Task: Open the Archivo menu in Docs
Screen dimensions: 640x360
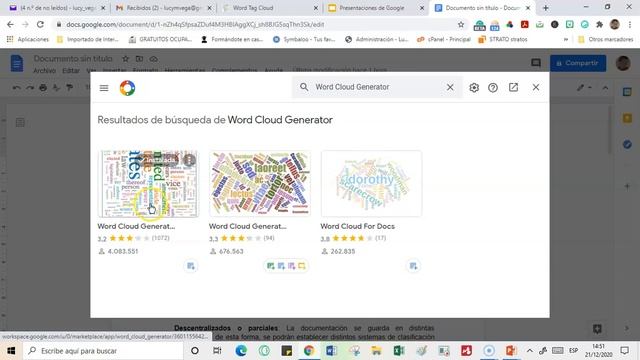Action: click(44, 71)
